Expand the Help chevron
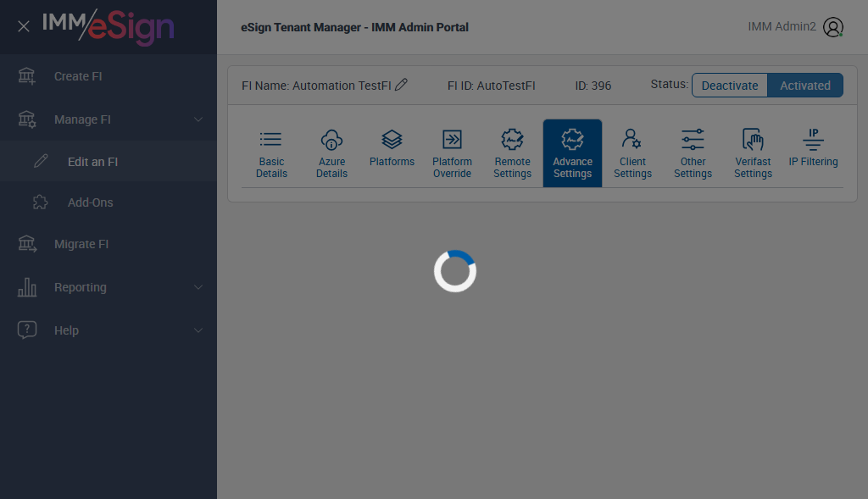This screenshot has height=499, width=868. coord(198,330)
